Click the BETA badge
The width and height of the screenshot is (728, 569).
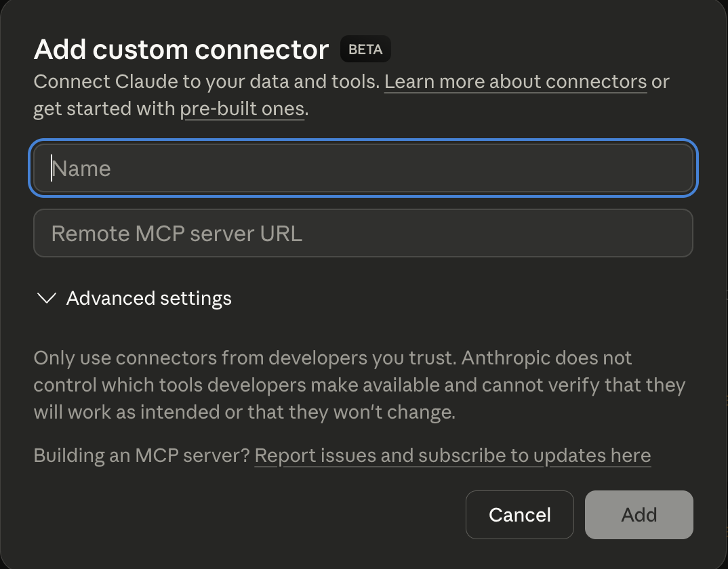click(x=365, y=49)
